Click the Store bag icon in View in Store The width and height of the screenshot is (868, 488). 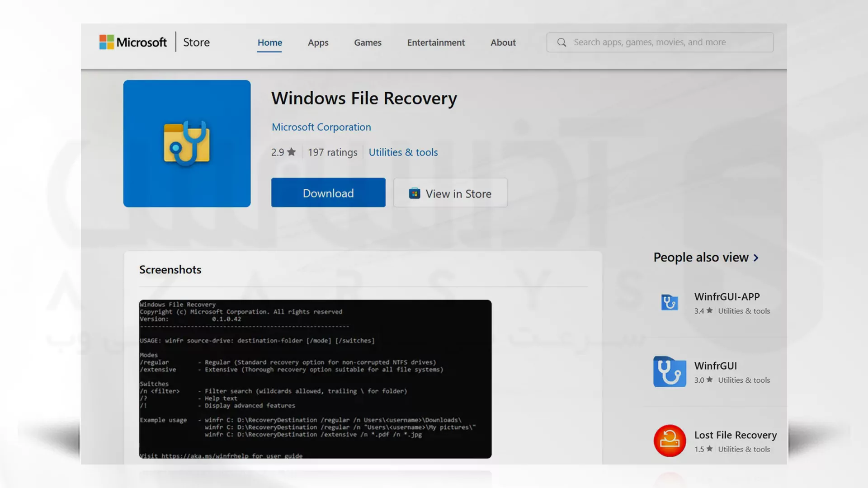415,193
